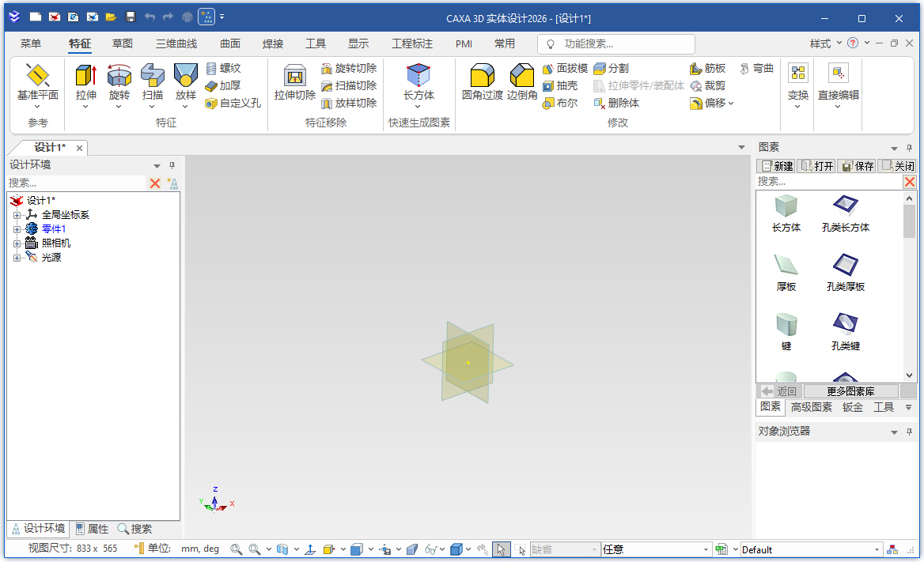This screenshot has width=924, height=562.
Task: Expand the 光源 tree node
Action: click(17, 258)
